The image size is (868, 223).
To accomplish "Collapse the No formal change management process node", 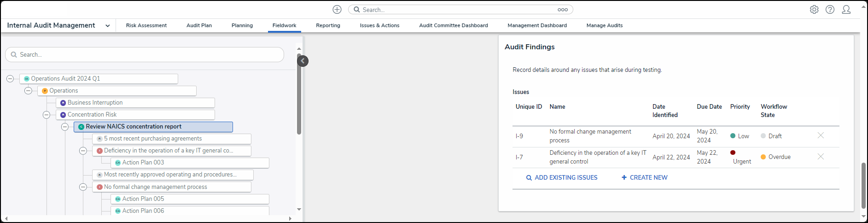I will coord(83,187).
